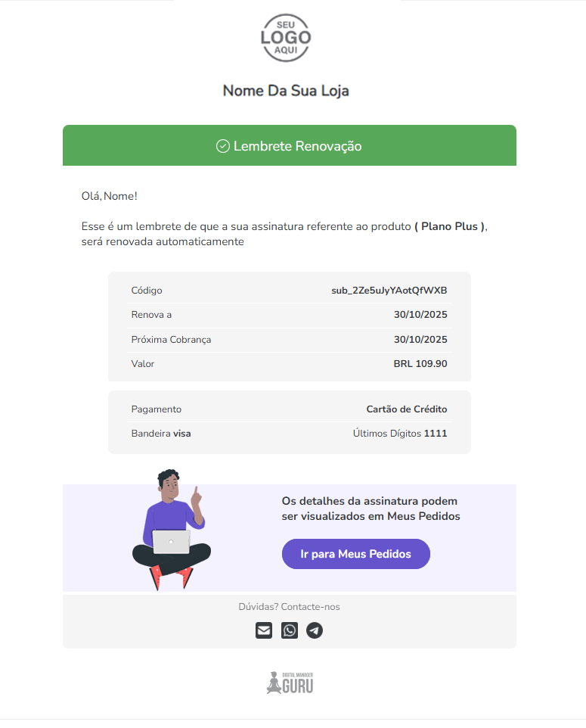586x728 pixels.
Task: Click the 'Cartão de Crédito' payment method
Action: [x=406, y=409]
